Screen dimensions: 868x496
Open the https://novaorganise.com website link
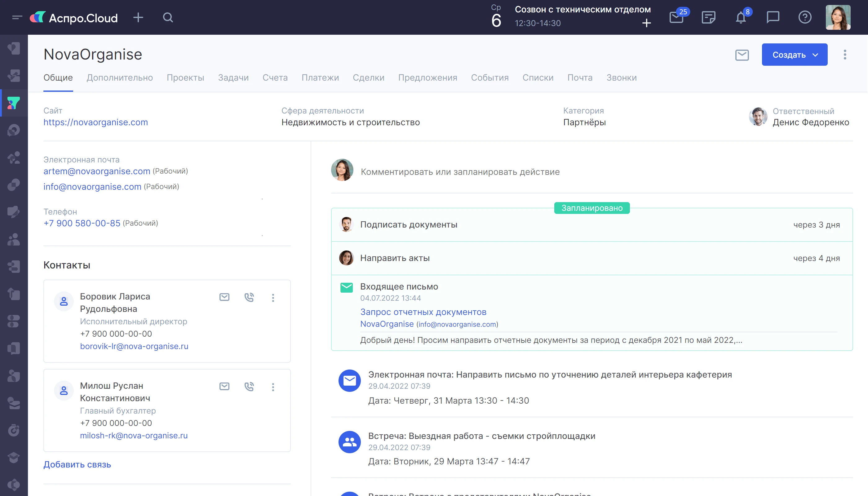point(95,122)
